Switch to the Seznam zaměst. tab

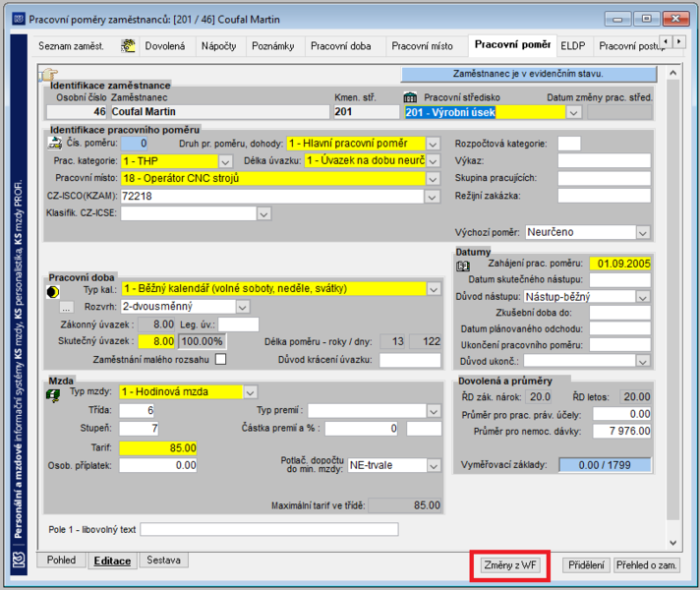coord(71,46)
